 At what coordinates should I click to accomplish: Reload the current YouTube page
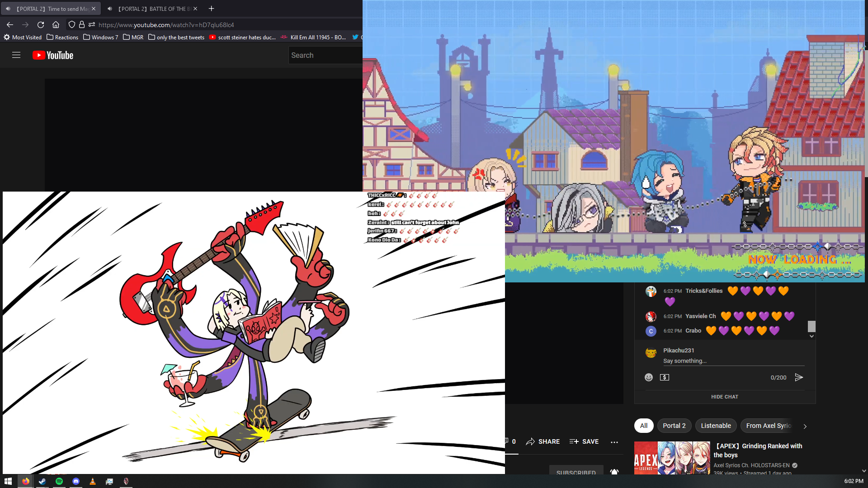pyautogui.click(x=41, y=25)
